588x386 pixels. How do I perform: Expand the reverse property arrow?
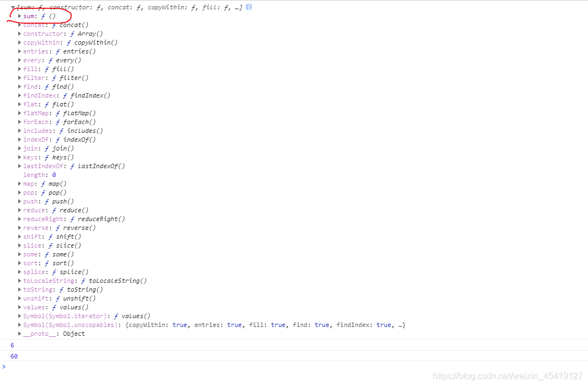(x=19, y=228)
